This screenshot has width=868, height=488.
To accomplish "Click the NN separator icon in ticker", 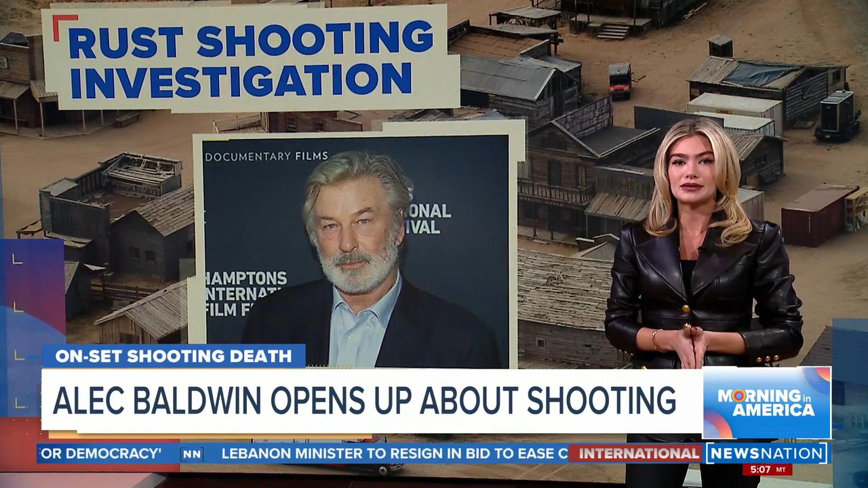I will (x=192, y=454).
